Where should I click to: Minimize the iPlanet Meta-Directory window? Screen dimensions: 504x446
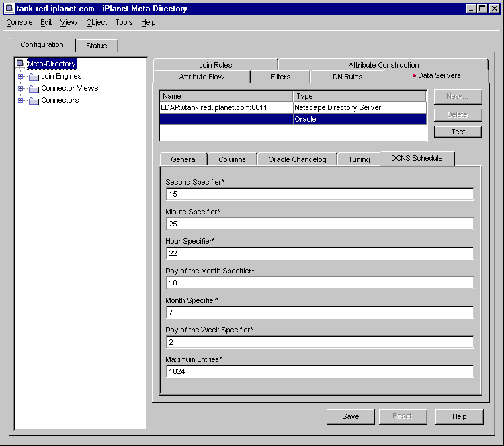(471, 9)
